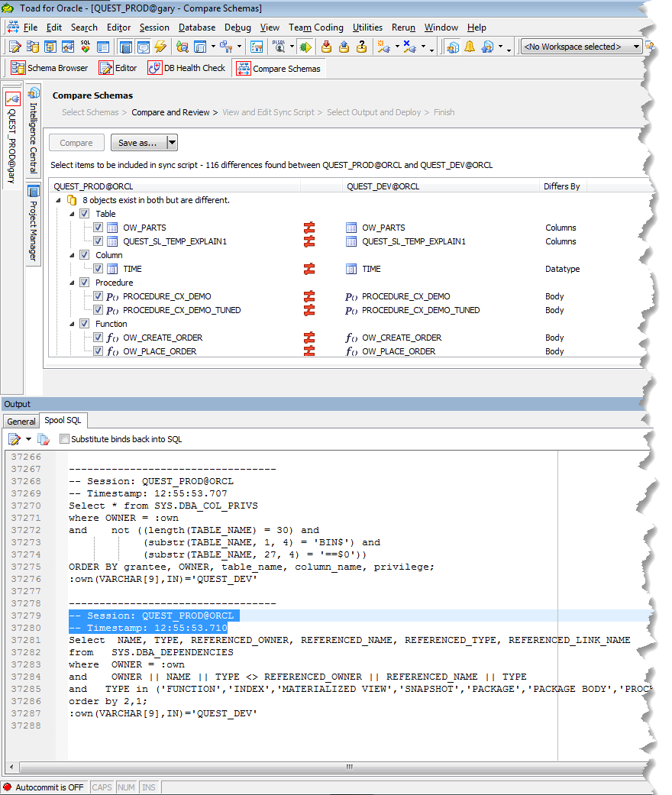Collapse the Table tree group
The width and height of the screenshot is (672, 795).
pyautogui.click(x=72, y=214)
